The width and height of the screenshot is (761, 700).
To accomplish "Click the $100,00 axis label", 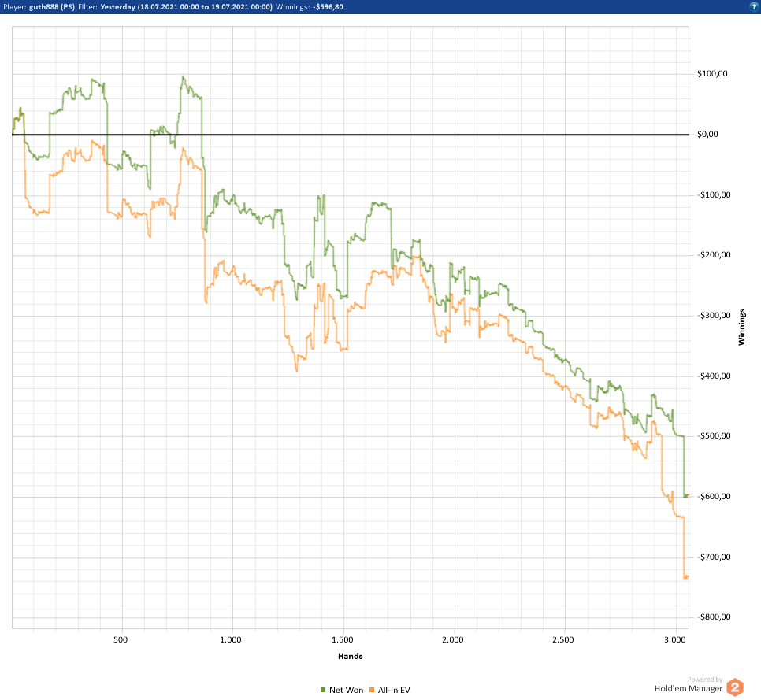I will (x=712, y=74).
